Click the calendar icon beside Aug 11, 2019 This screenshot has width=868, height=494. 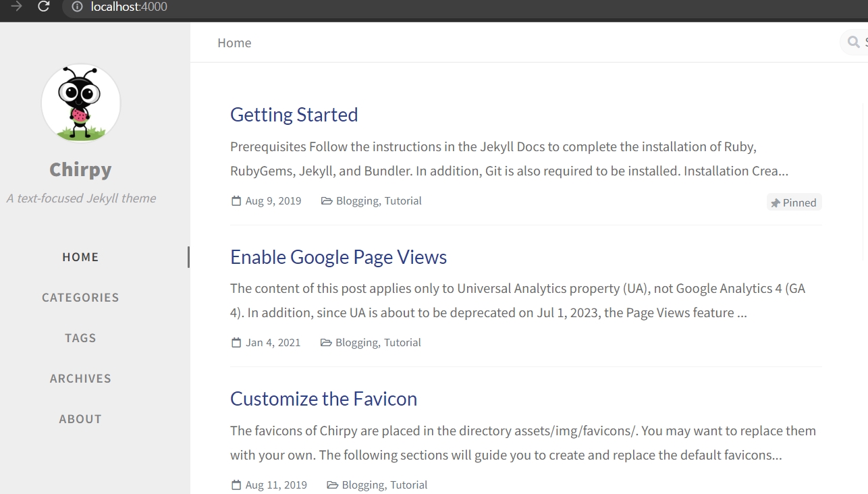(236, 485)
